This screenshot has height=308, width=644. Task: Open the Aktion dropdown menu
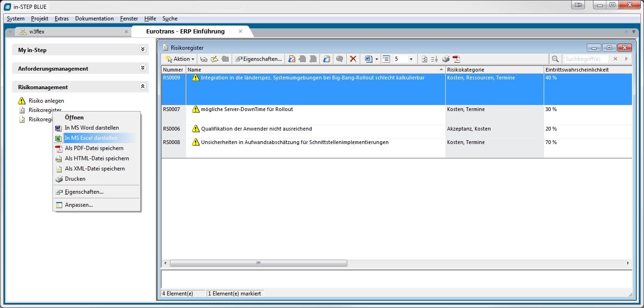(181, 59)
